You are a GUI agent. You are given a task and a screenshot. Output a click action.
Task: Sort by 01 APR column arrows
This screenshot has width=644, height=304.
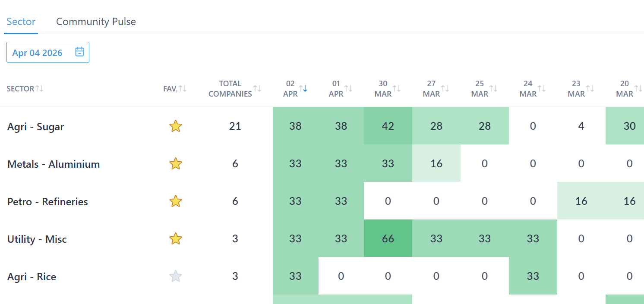tap(348, 88)
